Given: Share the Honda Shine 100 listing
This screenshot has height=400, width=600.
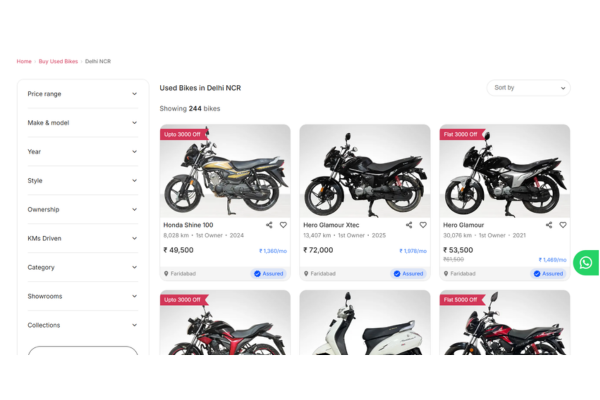Looking at the screenshot, I should point(269,225).
